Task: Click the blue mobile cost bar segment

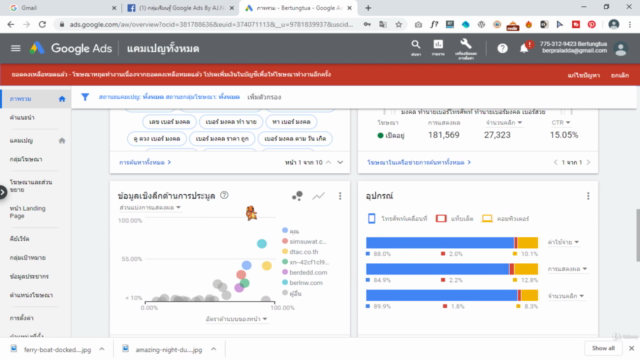Action: coord(440,242)
